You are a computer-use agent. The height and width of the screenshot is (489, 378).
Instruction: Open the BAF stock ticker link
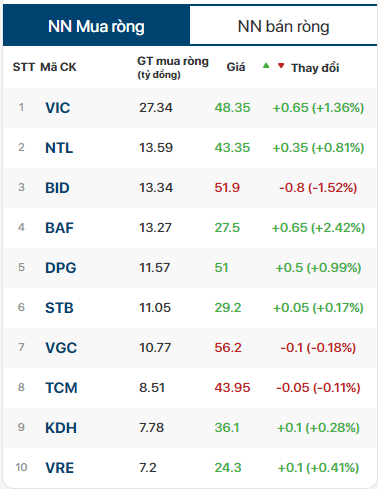point(59,228)
